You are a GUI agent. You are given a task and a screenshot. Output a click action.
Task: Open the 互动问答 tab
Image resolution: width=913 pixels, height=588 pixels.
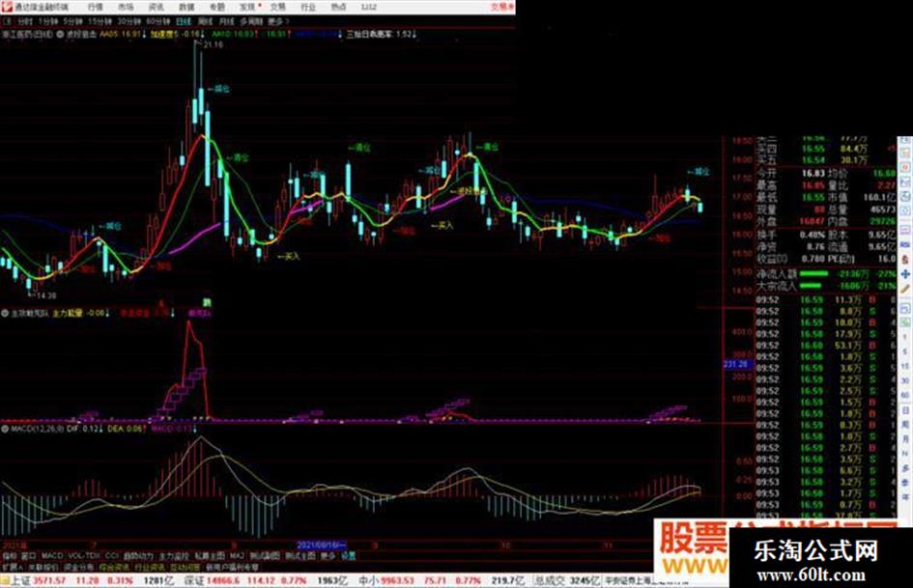tap(185, 567)
